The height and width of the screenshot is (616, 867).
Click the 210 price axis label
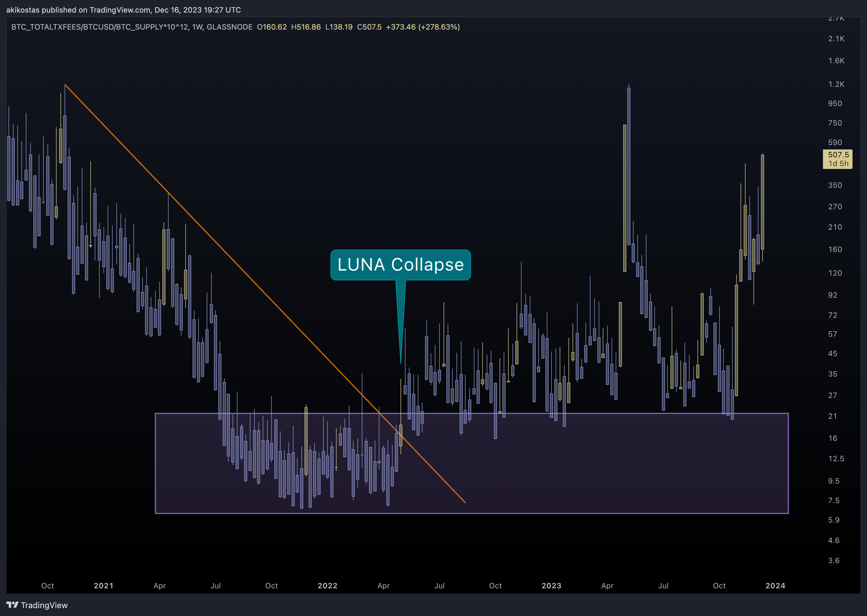835,227
